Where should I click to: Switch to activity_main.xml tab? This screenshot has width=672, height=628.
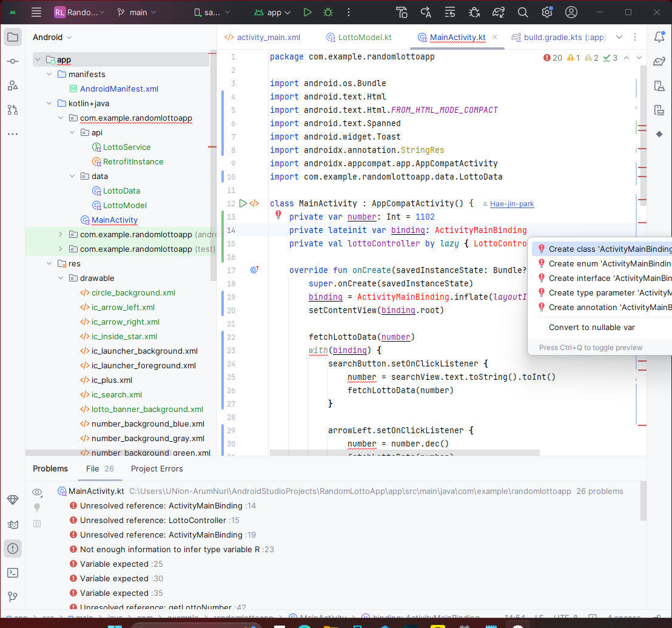coord(262,37)
